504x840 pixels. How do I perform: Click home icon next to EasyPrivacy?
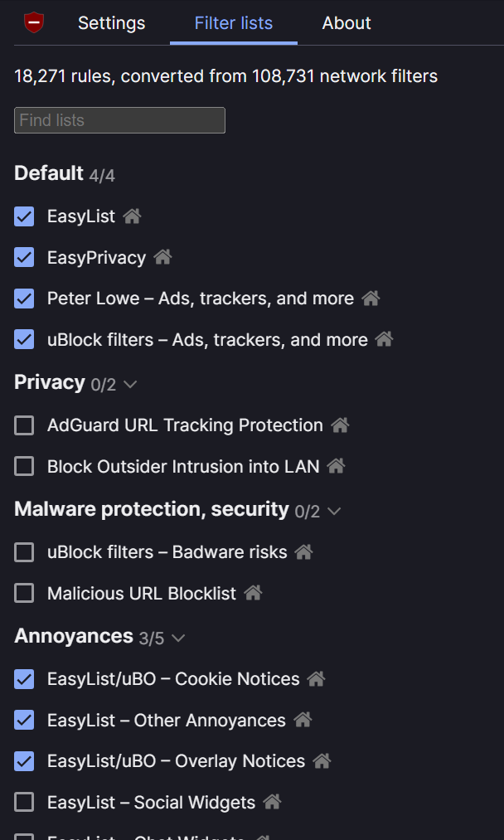tap(162, 257)
